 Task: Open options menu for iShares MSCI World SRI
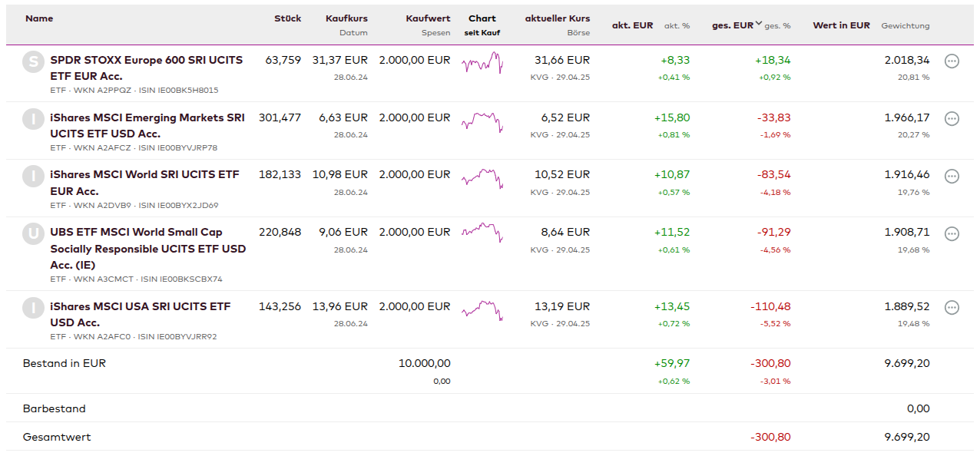coord(952,177)
